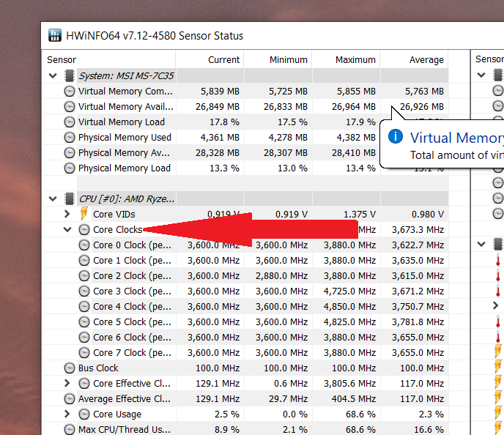Viewport: 504px width, 435px height.
Task: Click the 4,725.0 MHz Core 3 maximum
Action: [x=349, y=291]
